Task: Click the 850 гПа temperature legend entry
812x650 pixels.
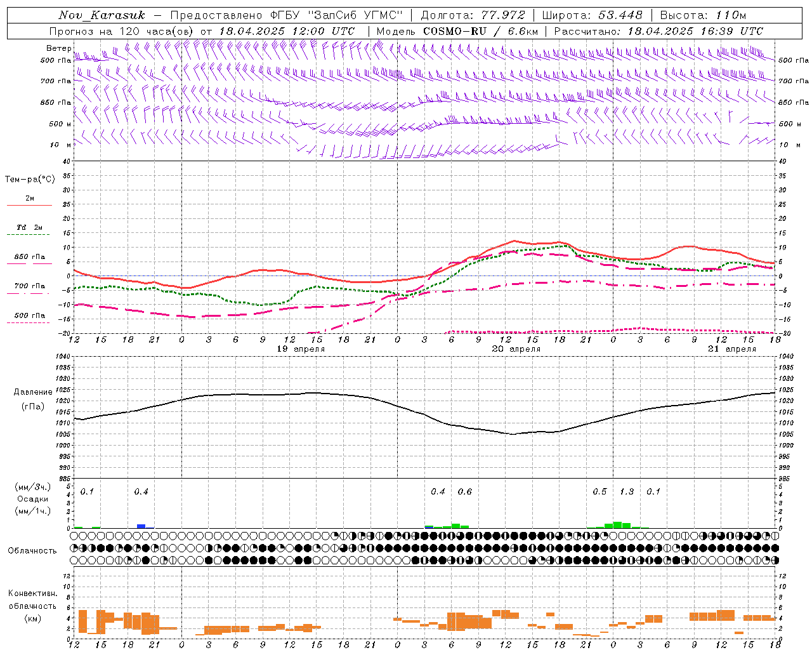Action: coord(30,257)
